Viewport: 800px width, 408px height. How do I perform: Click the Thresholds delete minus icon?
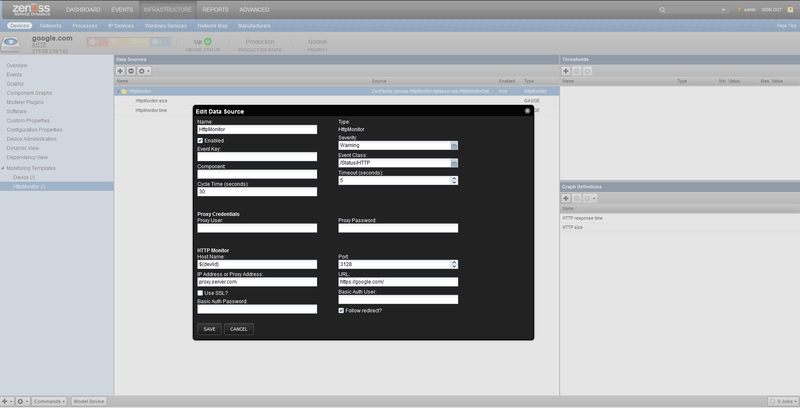tap(577, 71)
